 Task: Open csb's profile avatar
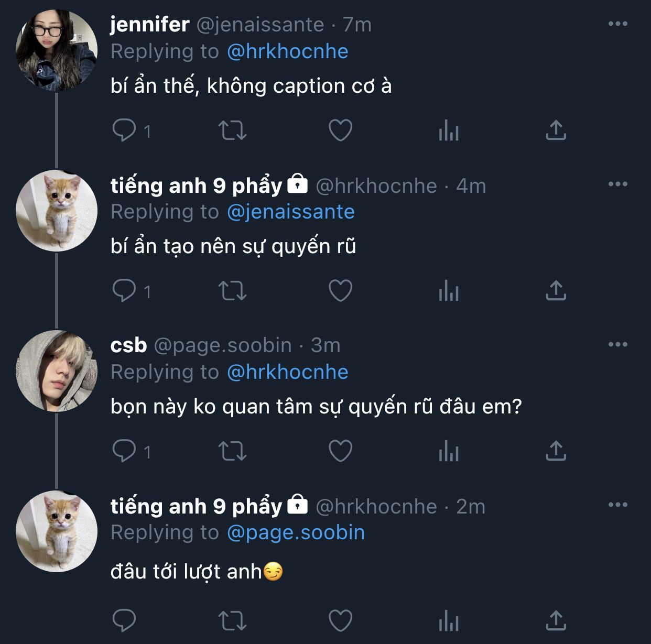coord(57,371)
